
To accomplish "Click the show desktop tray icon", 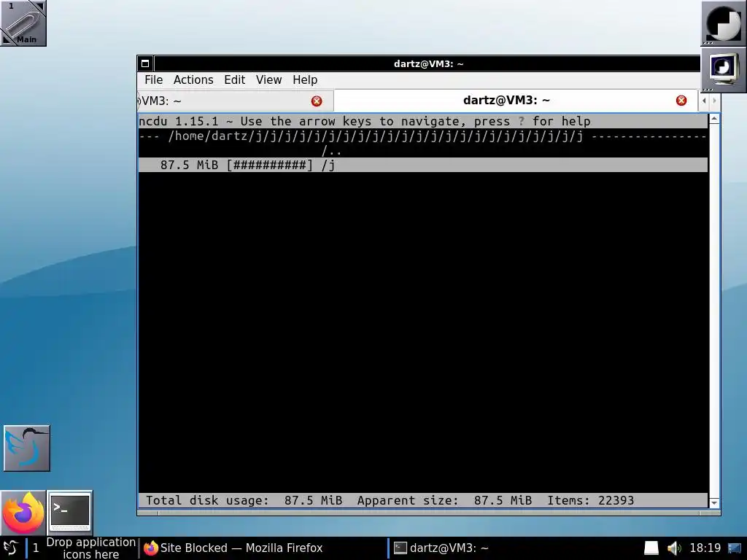I will point(735,548).
